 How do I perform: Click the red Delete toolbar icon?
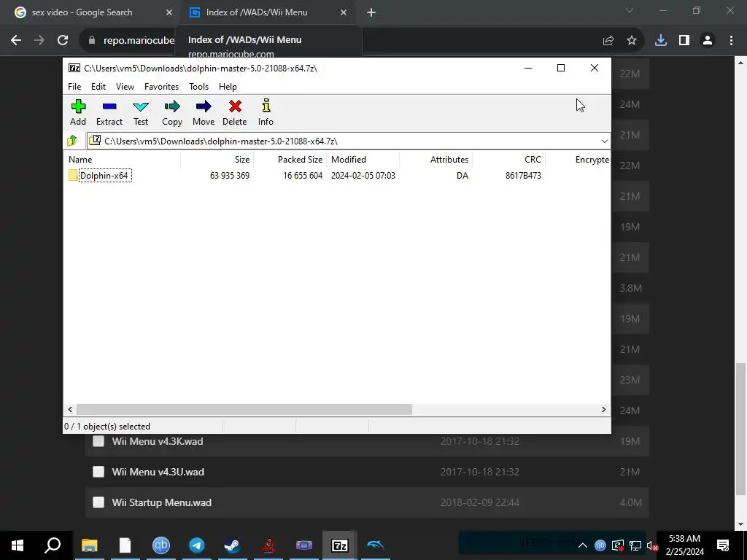235,112
